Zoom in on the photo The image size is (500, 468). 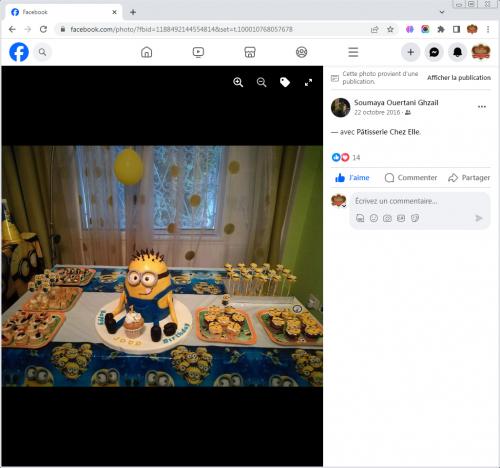coord(238,82)
